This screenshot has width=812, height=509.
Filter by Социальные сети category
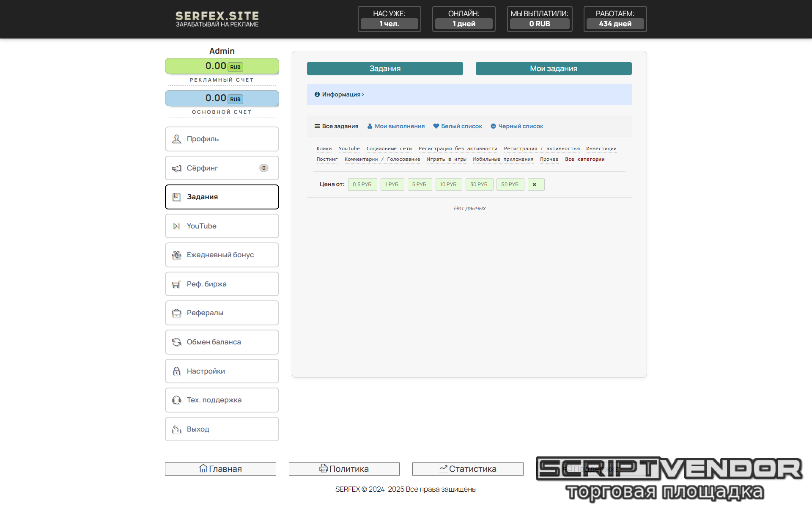389,149
